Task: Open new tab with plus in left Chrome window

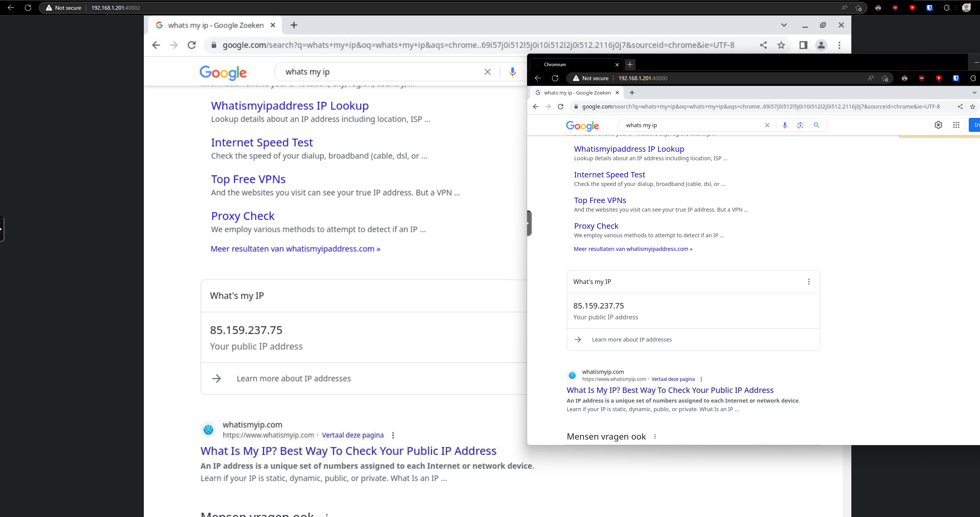Action: click(294, 25)
